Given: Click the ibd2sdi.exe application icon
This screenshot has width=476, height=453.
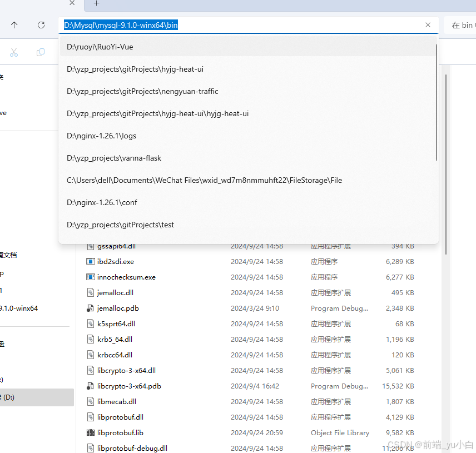Looking at the screenshot, I should pos(89,261).
